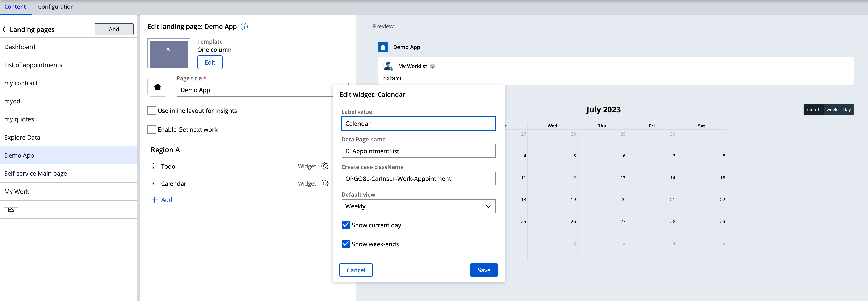Check Enable Get next work
This screenshot has height=301, width=868.
[152, 130]
